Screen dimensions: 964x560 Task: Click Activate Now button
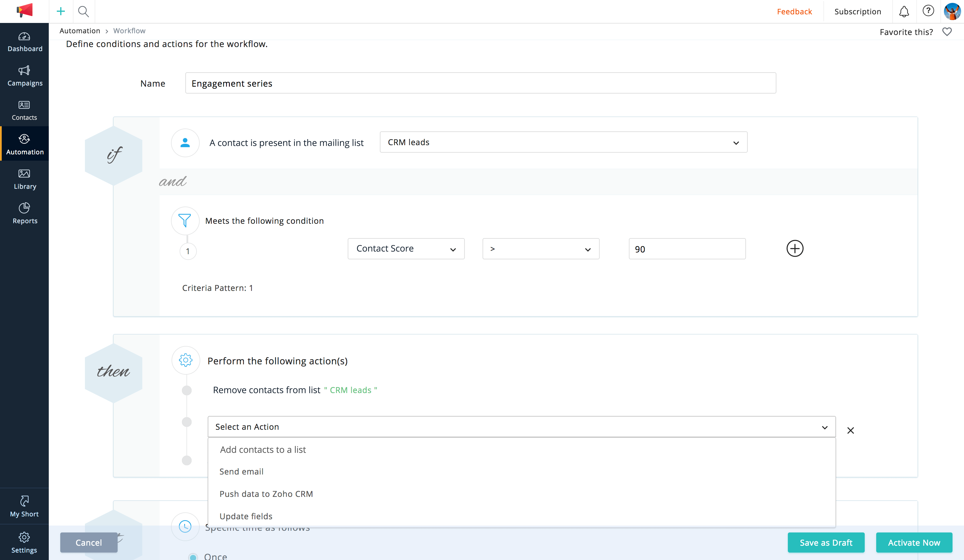point(914,542)
